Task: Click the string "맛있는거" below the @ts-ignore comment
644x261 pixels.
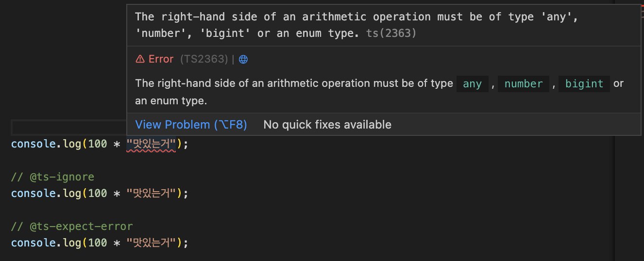Action: coord(151,193)
